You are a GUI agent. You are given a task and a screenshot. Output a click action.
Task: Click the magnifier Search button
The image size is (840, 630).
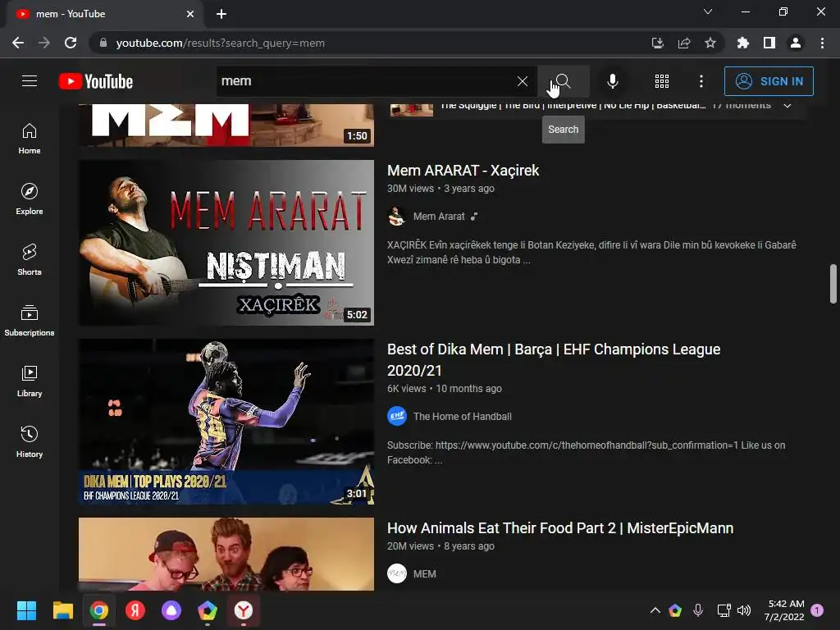click(563, 81)
